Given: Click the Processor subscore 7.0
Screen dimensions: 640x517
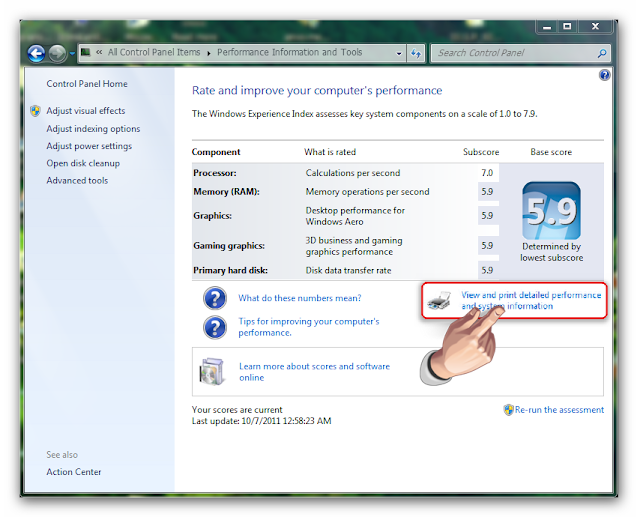Looking at the screenshot, I should pyautogui.click(x=487, y=173).
